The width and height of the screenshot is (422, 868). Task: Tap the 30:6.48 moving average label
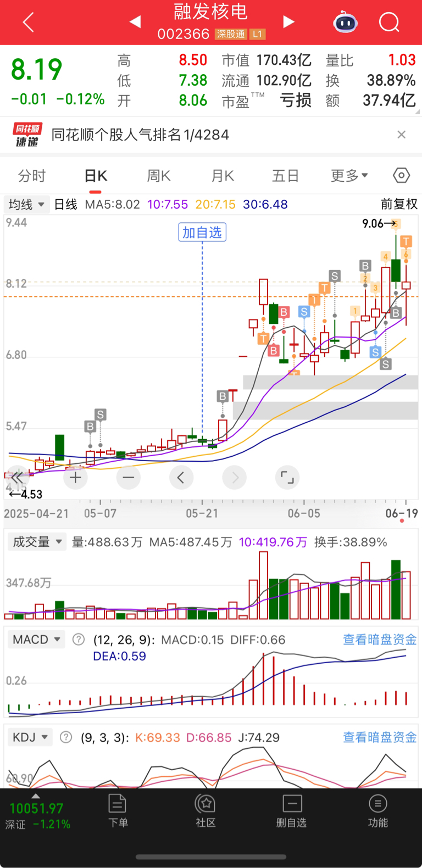265,204
